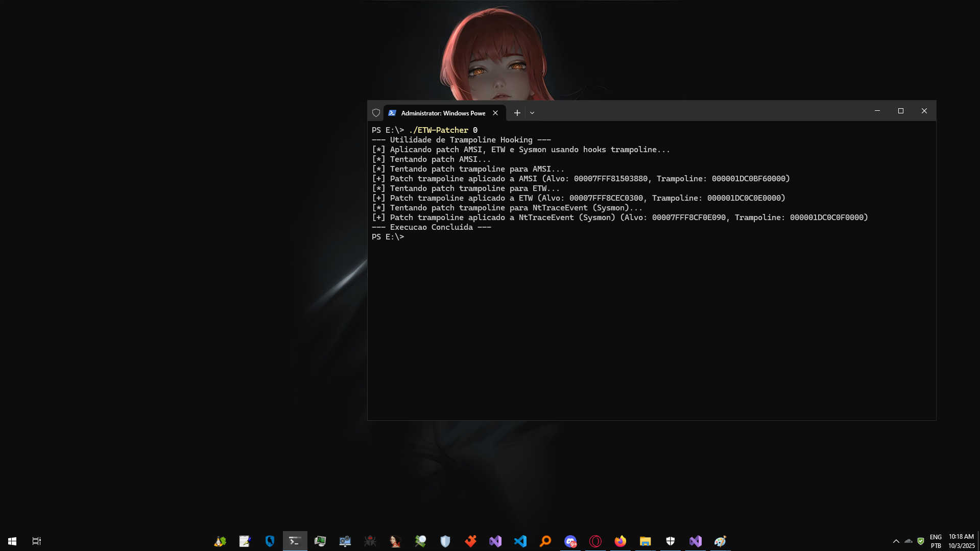Image resolution: width=980 pixels, height=551 pixels.
Task: Click the 'Patch trampoline aplicado a ETW' line
Action: [x=579, y=198]
